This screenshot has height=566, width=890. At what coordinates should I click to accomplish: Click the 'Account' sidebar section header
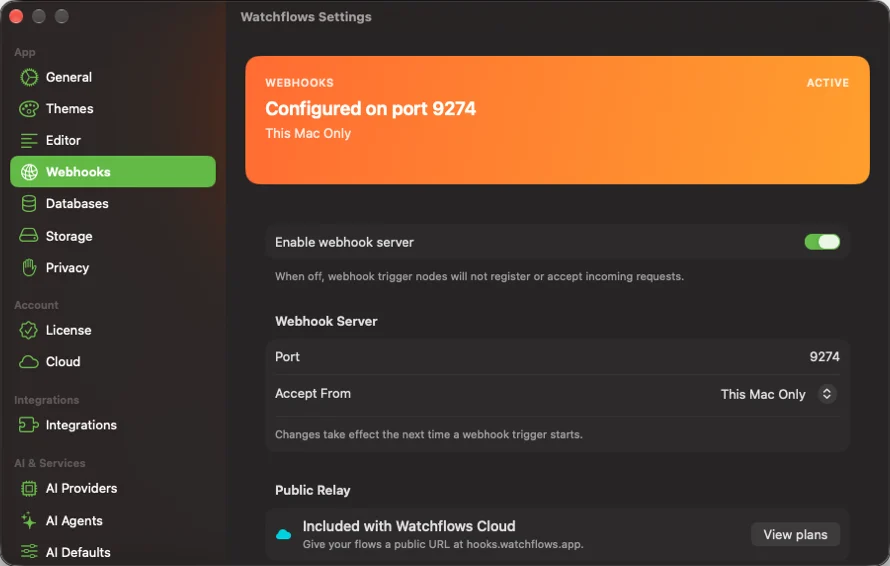pyautogui.click(x=36, y=305)
